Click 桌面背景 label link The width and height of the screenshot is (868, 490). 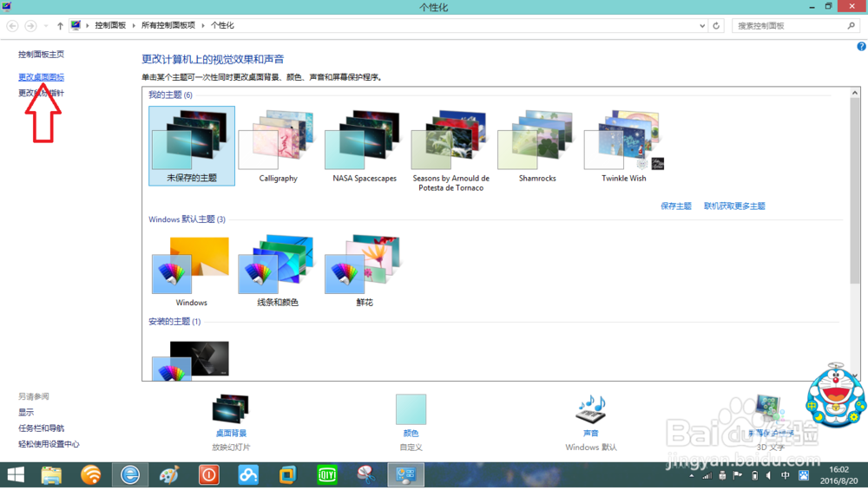(231, 433)
